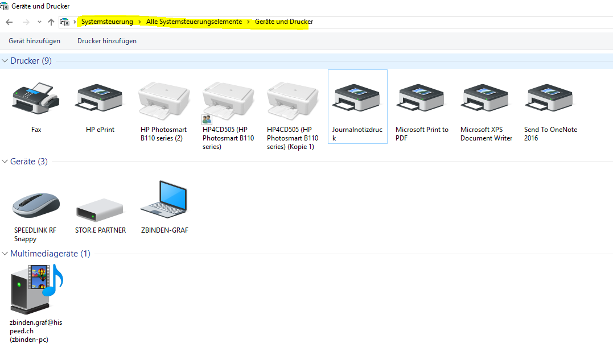Screen dimensions: 613x364
Task: Select the Journalnotizdruck printer icon
Action: point(356,98)
